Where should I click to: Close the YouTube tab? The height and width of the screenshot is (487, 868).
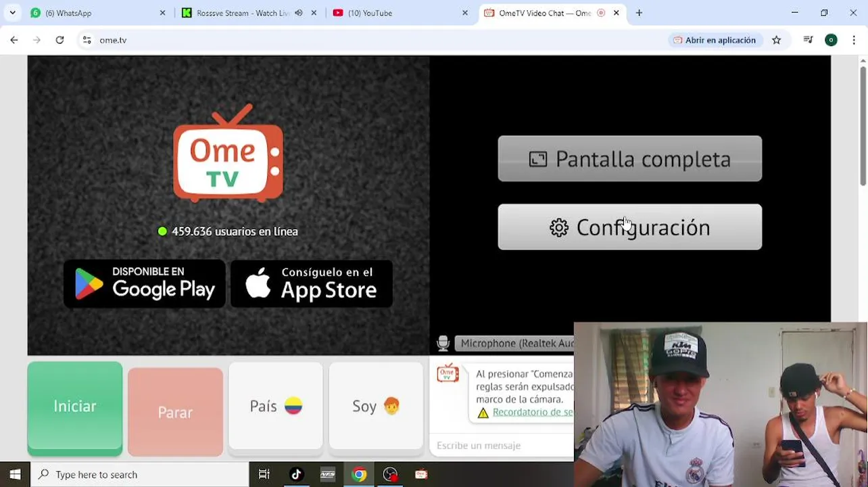(465, 13)
